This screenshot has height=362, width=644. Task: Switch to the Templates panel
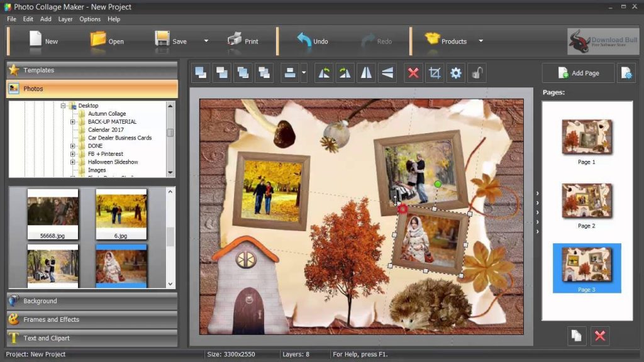[x=91, y=70]
